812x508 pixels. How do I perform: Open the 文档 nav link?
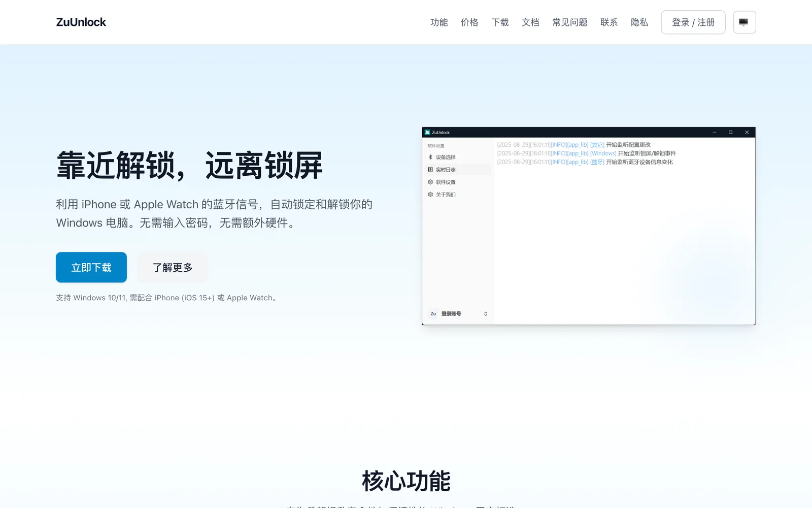pyautogui.click(x=530, y=22)
